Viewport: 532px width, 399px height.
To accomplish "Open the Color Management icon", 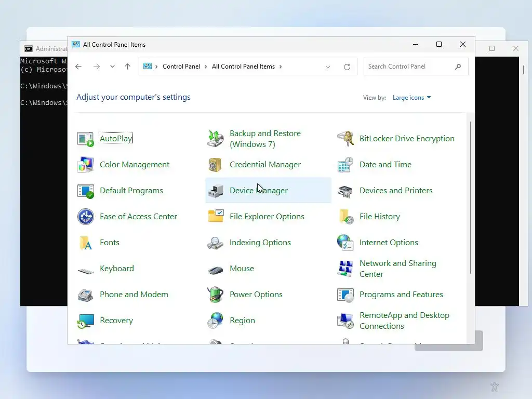I will pyautogui.click(x=86, y=165).
